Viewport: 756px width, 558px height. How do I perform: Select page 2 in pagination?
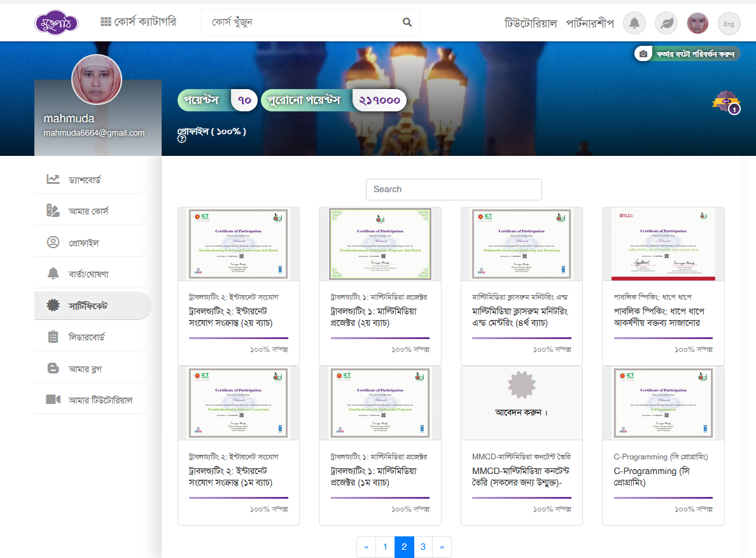click(x=404, y=547)
